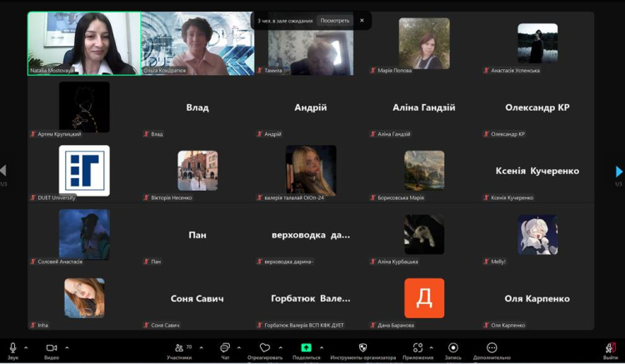Open the Приложения apps icon
The image size is (625, 364).
(418, 347)
